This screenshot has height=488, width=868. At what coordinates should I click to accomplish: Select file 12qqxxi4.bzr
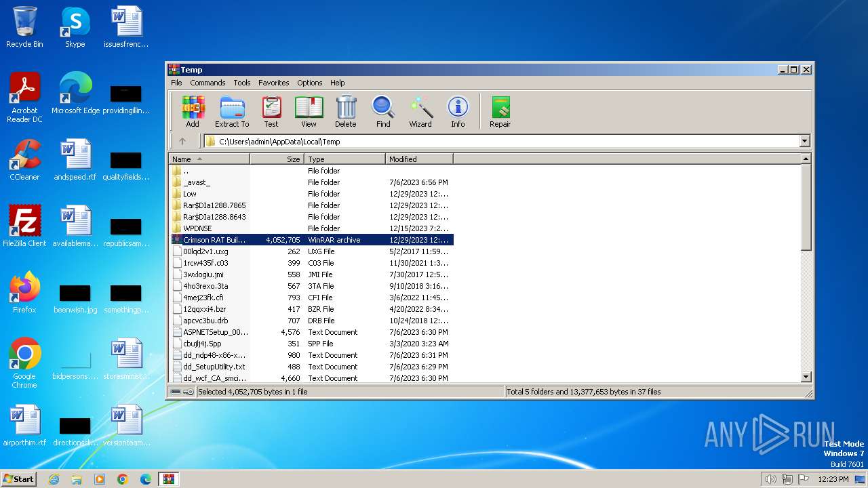[312, 309]
